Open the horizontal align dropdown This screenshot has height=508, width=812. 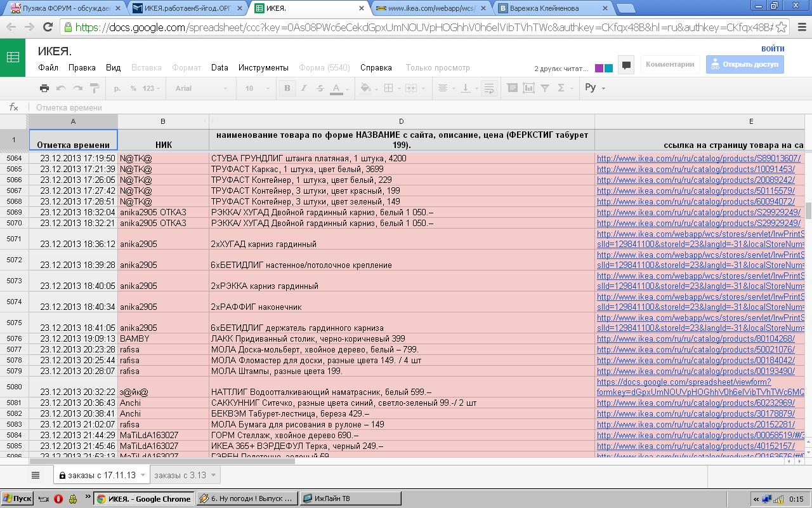coord(446,88)
